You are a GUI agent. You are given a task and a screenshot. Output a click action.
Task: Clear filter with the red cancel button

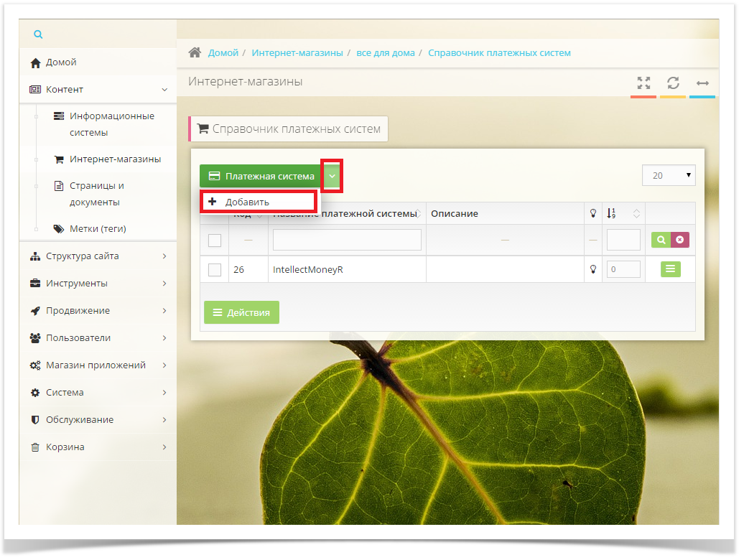tap(679, 240)
